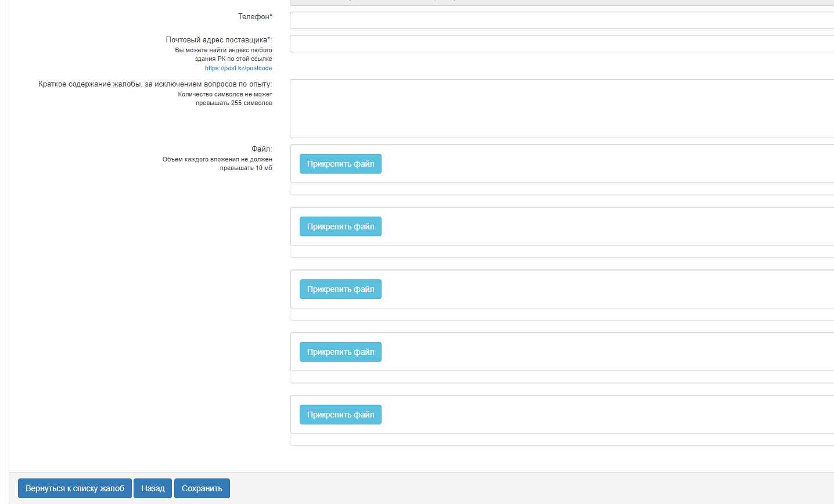Click Вернуться к списку жалоб button
The height and width of the screenshot is (504, 834).
[75, 488]
